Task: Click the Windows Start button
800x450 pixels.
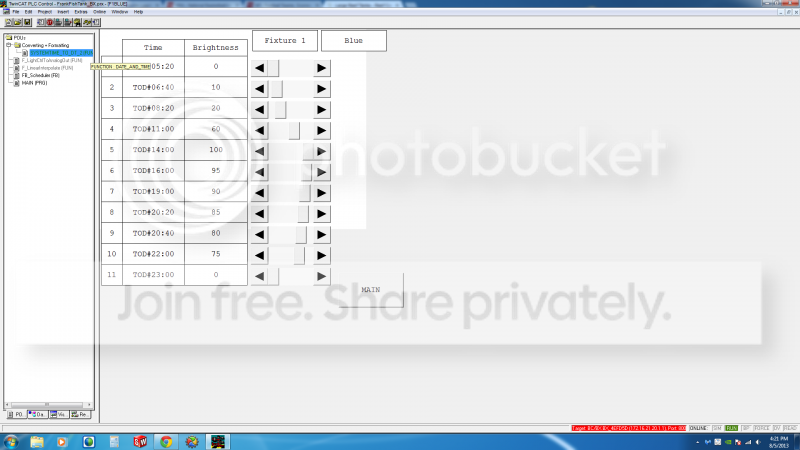Action: [10, 441]
